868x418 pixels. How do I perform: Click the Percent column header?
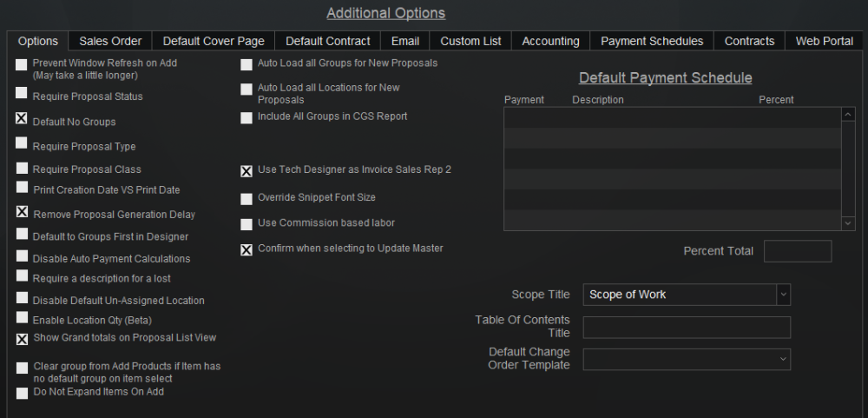tap(776, 100)
